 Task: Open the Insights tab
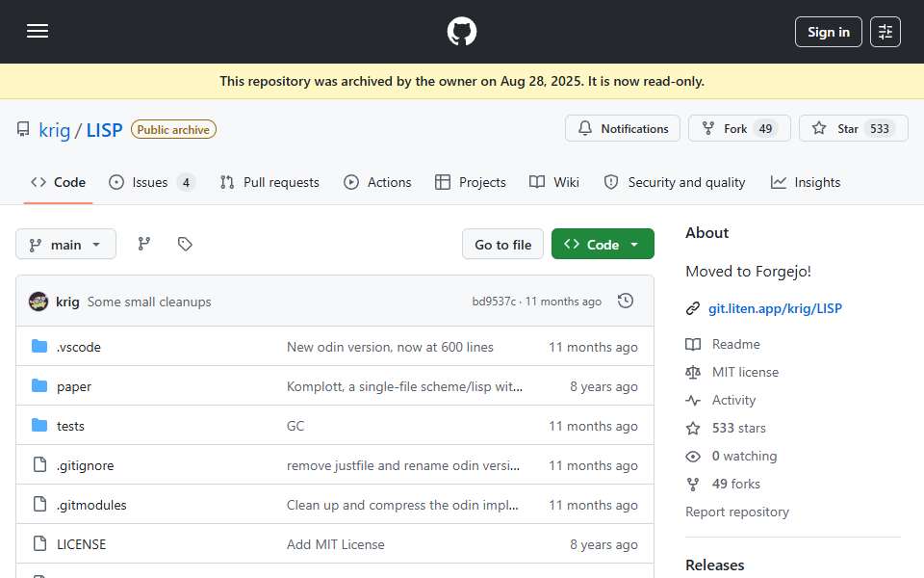[805, 182]
